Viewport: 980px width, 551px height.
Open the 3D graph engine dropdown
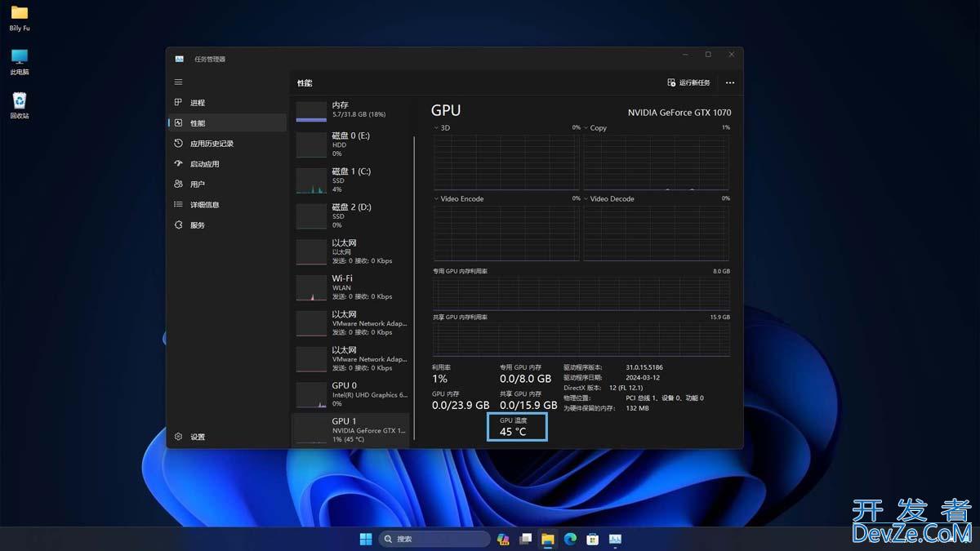442,128
